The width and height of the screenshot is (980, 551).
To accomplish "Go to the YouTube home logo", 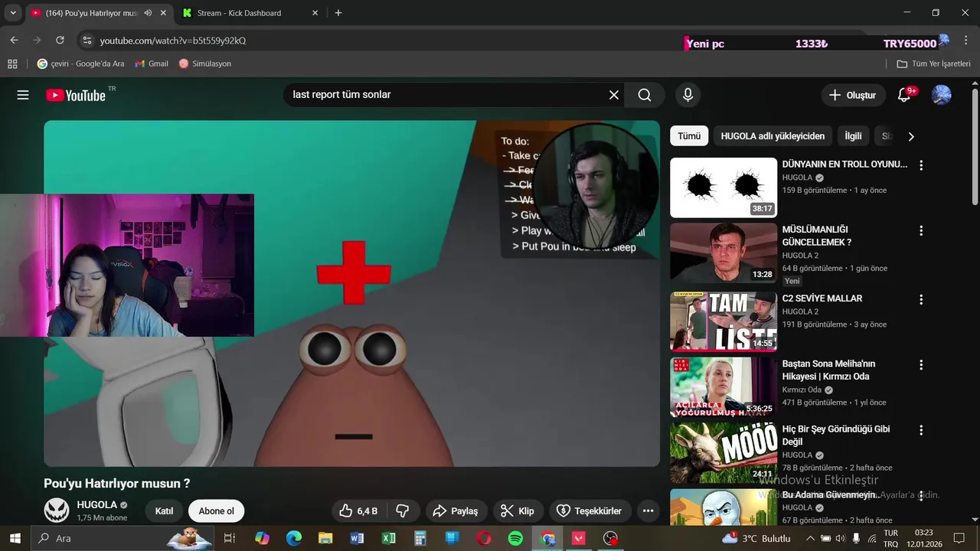I will click(76, 95).
